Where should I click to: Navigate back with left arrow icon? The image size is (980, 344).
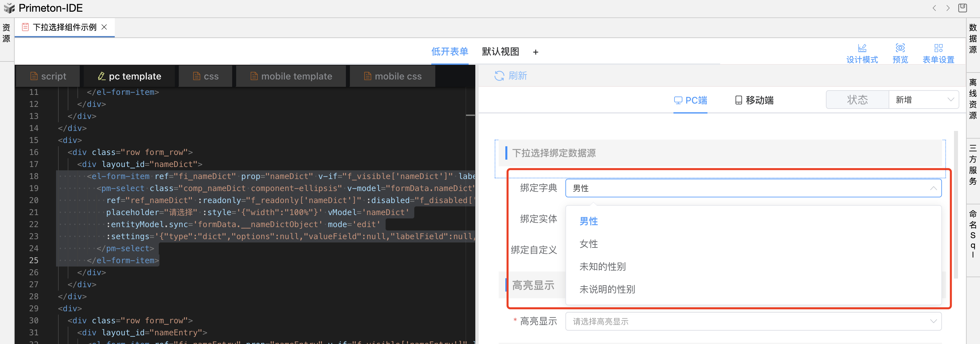click(x=934, y=8)
